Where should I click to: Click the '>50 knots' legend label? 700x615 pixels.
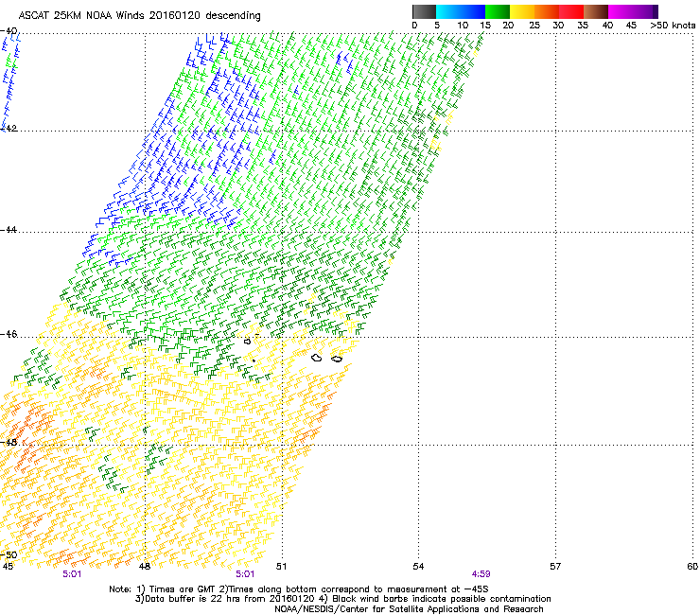pyautogui.click(x=673, y=26)
